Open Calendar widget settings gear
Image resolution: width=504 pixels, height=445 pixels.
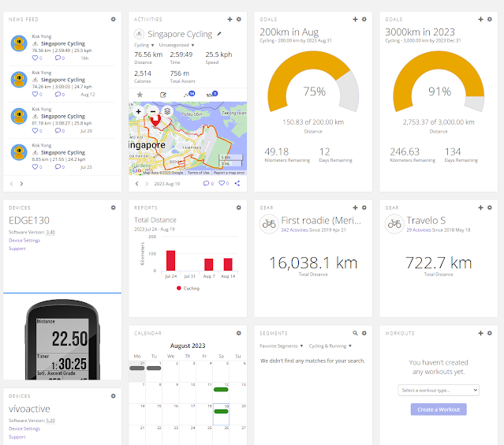(x=239, y=333)
